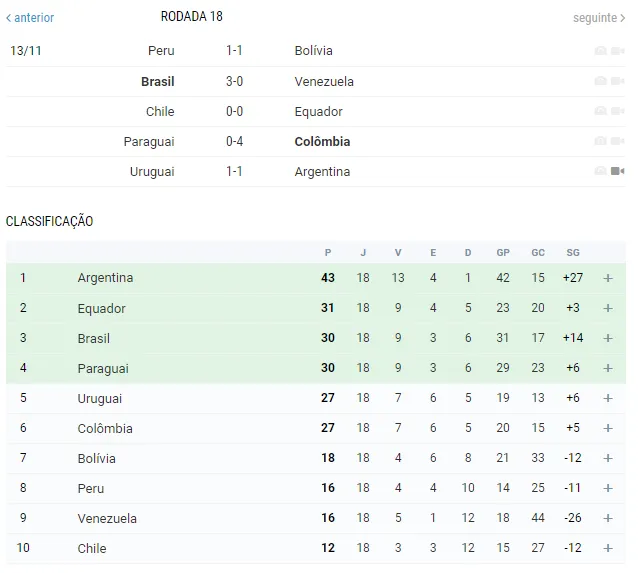Open video icon for Uruguai vs Argentina match
The width and height of the screenshot is (638, 573).
pyautogui.click(x=617, y=171)
